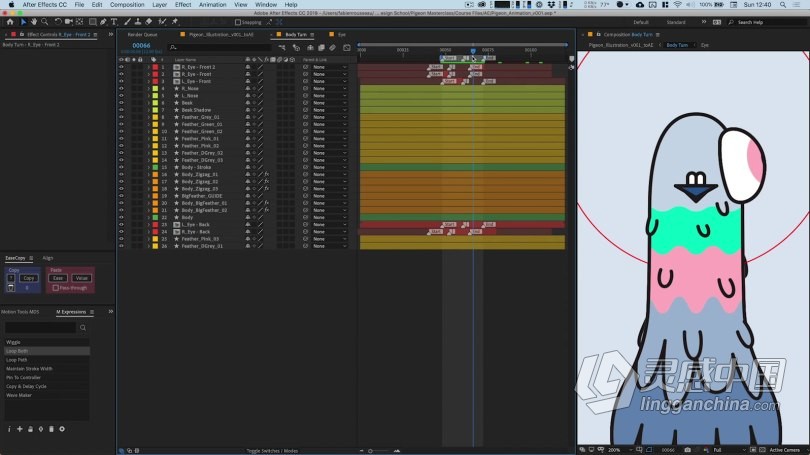The height and width of the screenshot is (455, 810).
Task: Select the Zoom magnifier tool
Action: 44,22
